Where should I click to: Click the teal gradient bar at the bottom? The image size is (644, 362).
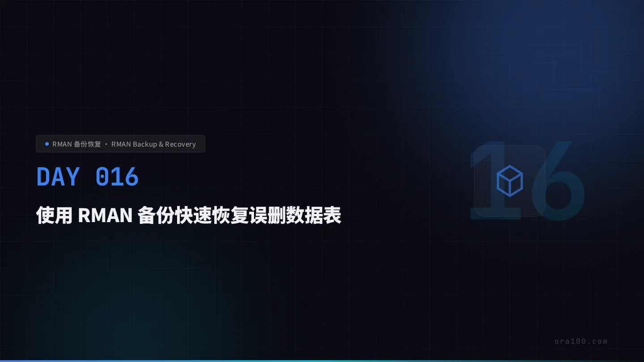point(322,360)
